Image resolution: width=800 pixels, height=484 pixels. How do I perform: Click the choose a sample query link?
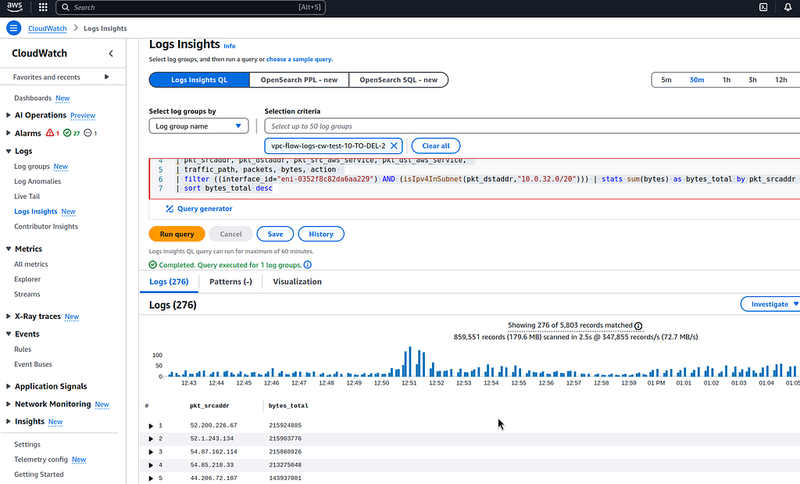(x=299, y=59)
